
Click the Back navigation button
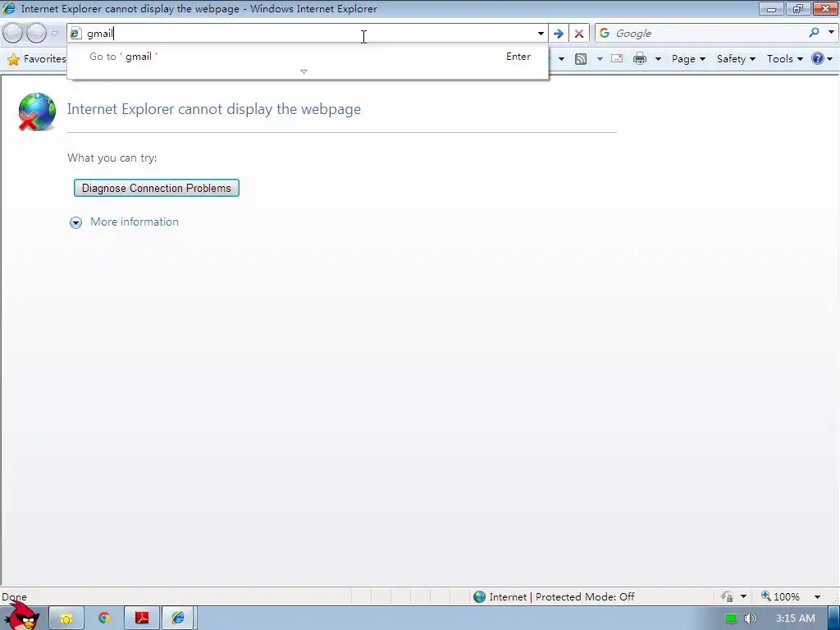(x=13, y=33)
